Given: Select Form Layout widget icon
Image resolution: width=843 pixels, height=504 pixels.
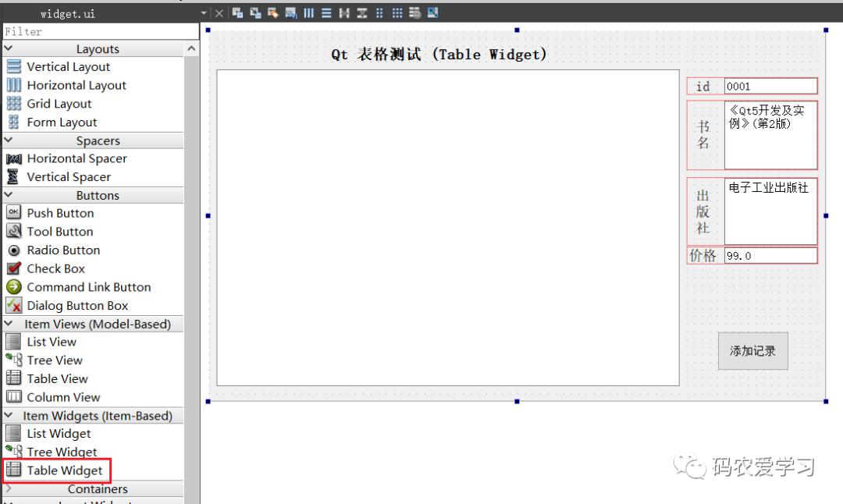Looking at the screenshot, I should 14,122.
